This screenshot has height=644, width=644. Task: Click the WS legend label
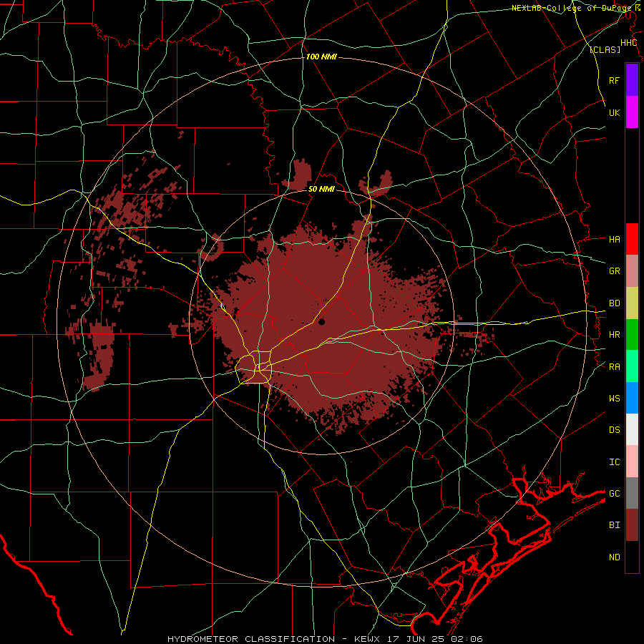tap(614, 399)
